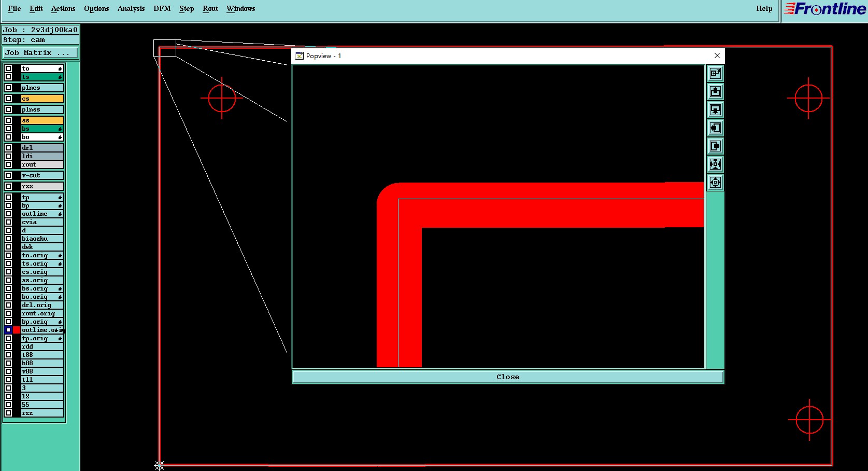The image size is (868, 471).
Task: Click the pointing-hand marker on the ts.orig layer
Action: pyautogui.click(x=60, y=264)
